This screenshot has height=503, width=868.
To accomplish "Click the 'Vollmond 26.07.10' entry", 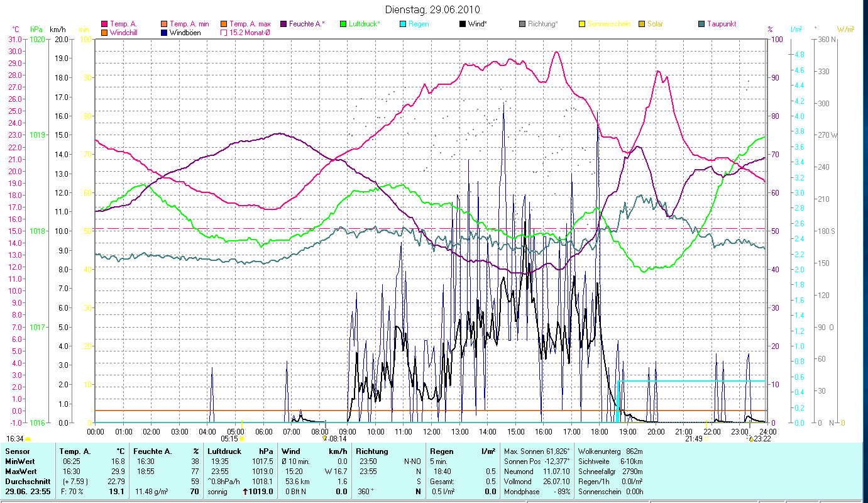I will coord(537,482).
